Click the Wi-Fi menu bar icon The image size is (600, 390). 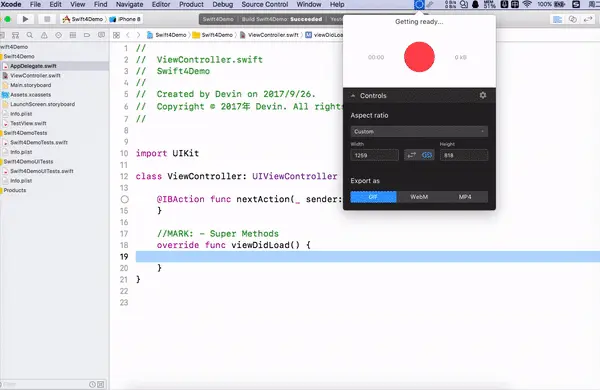tap(527, 5)
